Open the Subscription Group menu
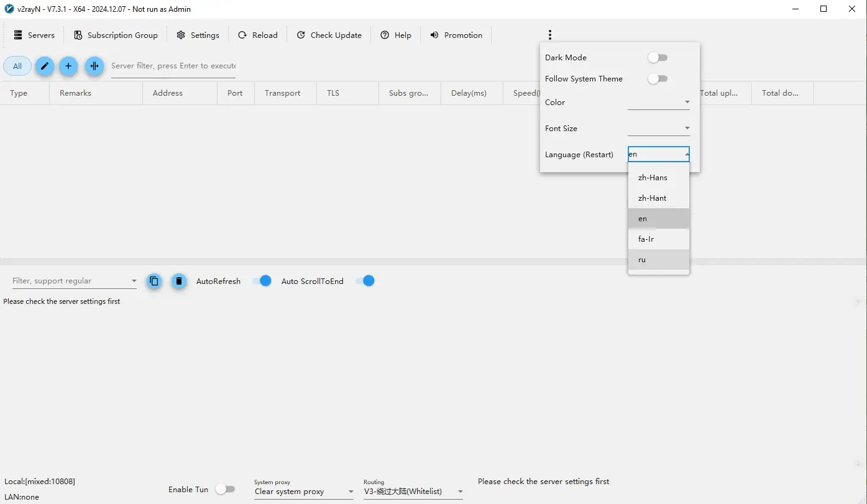Image resolution: width=867 pixels, height=504 pixels. click(x=116, y=35)
